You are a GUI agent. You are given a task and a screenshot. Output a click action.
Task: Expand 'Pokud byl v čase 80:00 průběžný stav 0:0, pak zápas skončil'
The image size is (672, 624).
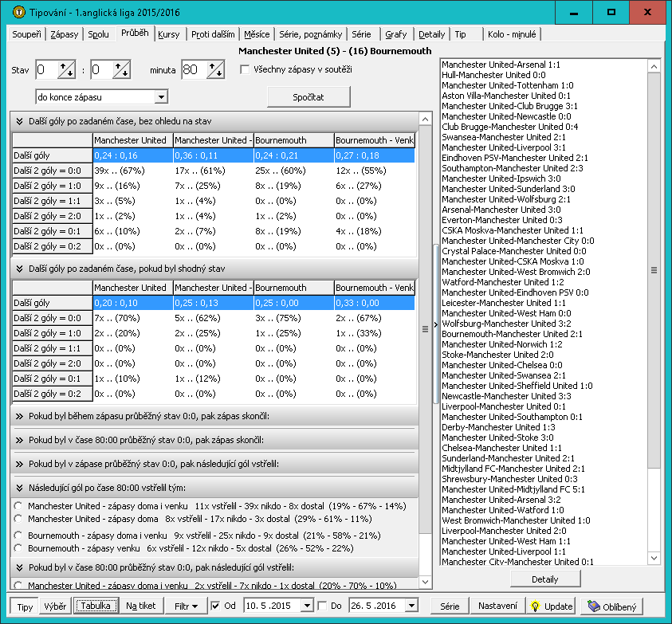(19, 440)
